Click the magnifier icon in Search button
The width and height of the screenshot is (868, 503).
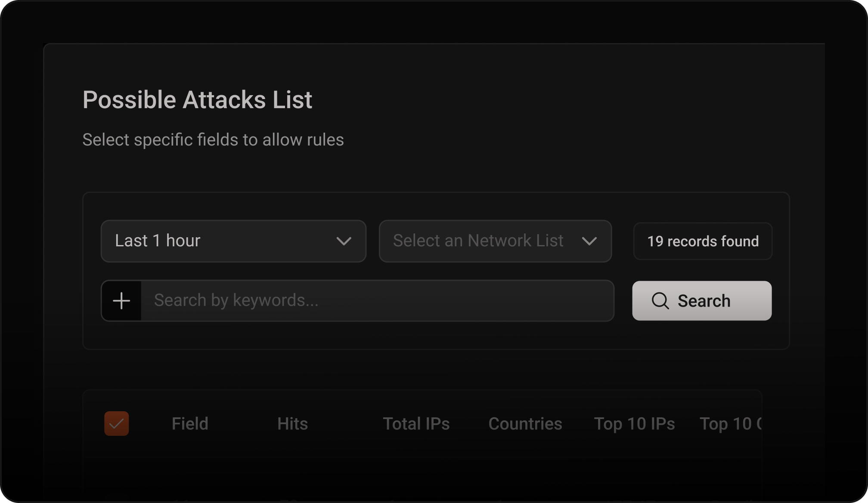click(660, 301)
